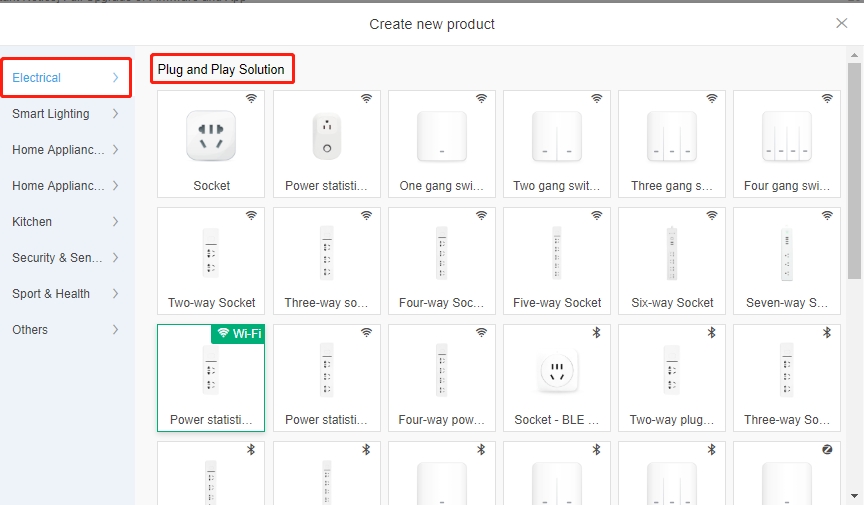864x505 pixels.
Task: Open Home Applianc... category below Smart Lighting
Action: pos(66,150)
